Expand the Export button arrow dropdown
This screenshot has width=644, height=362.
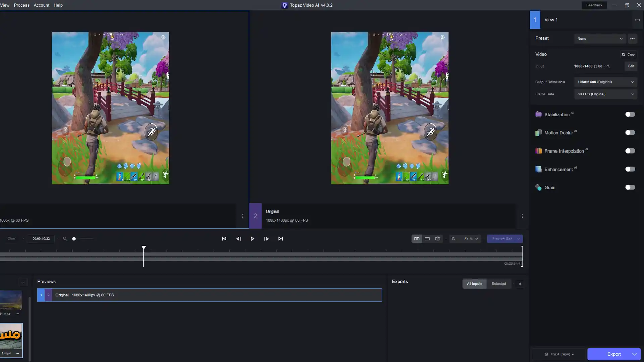click(634, 354)
